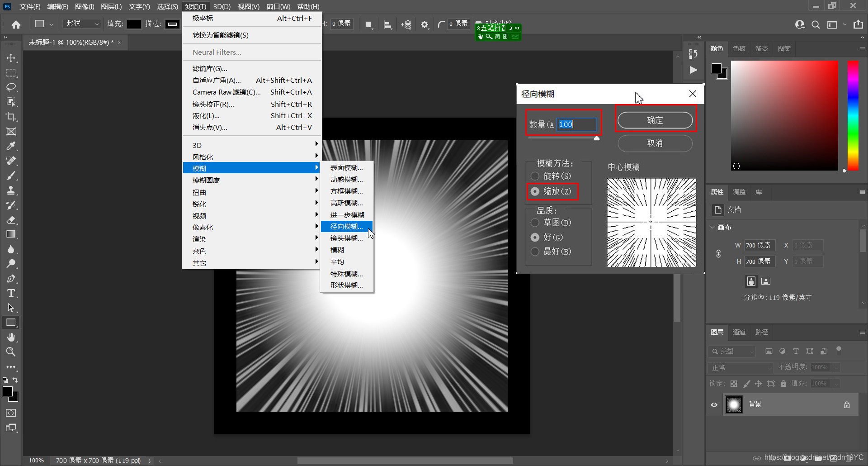
Task: Choose 高斯模糊 from blur submenu
Action: click(x=347, y=203)
